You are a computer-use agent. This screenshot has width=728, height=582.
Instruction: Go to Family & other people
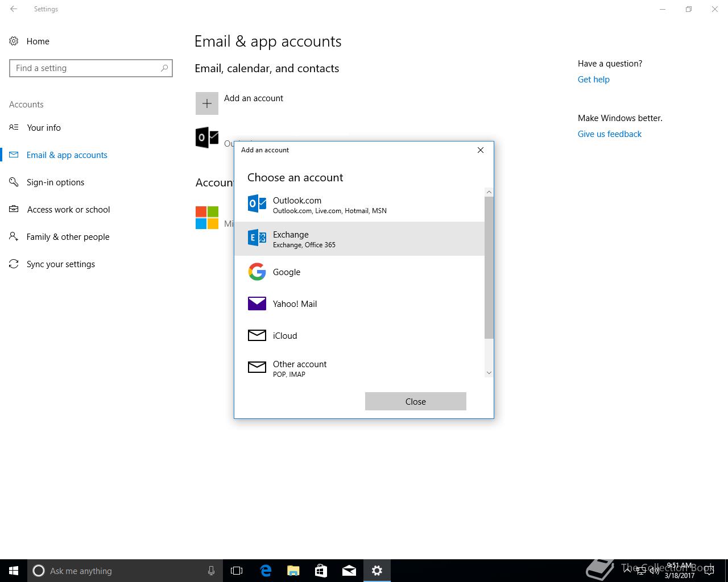coord(68,237)
